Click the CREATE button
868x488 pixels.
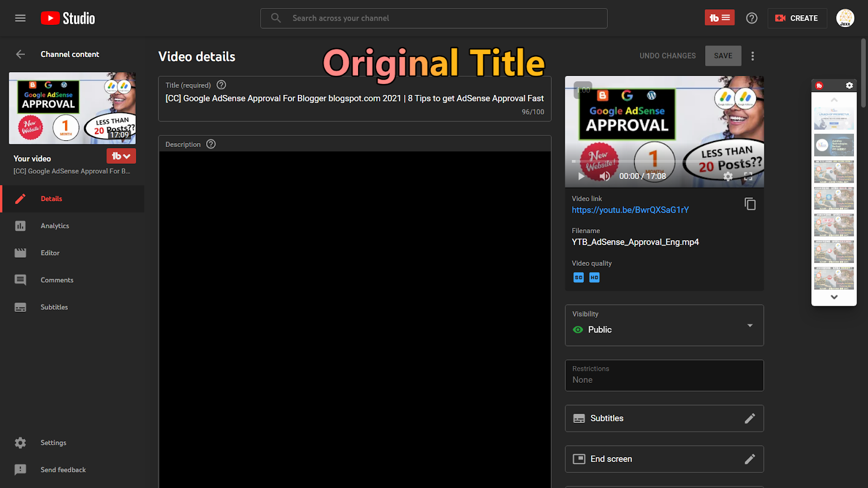click(x=797, y=18)
